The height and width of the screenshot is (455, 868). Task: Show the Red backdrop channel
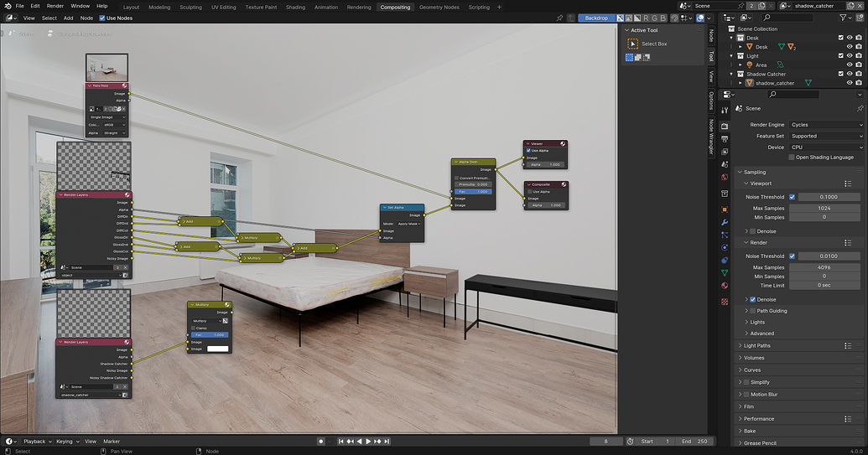(x=646, y=18)
